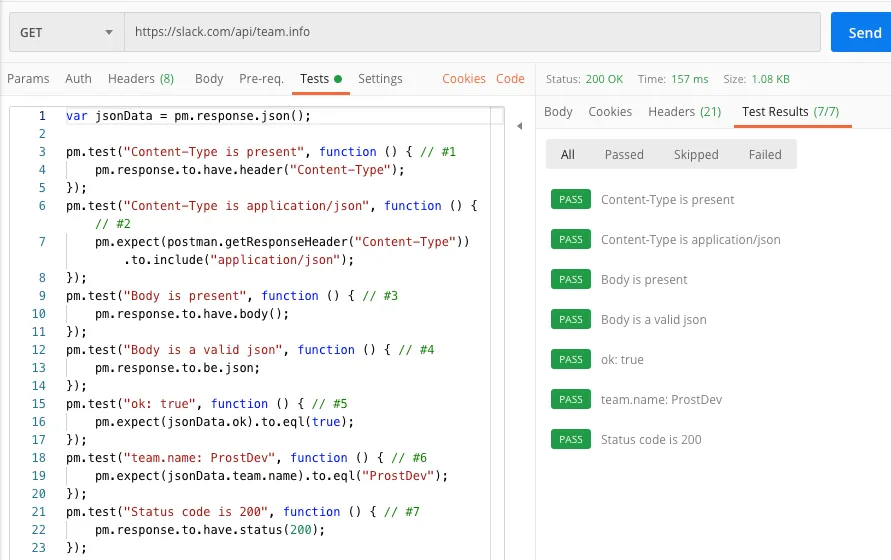Viewport: 891px width, 560px height.
Task: Click the request URL field
Action: (472, 32)
